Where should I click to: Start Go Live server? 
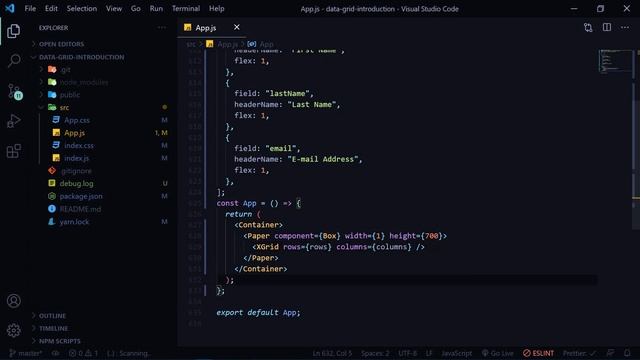497,353
